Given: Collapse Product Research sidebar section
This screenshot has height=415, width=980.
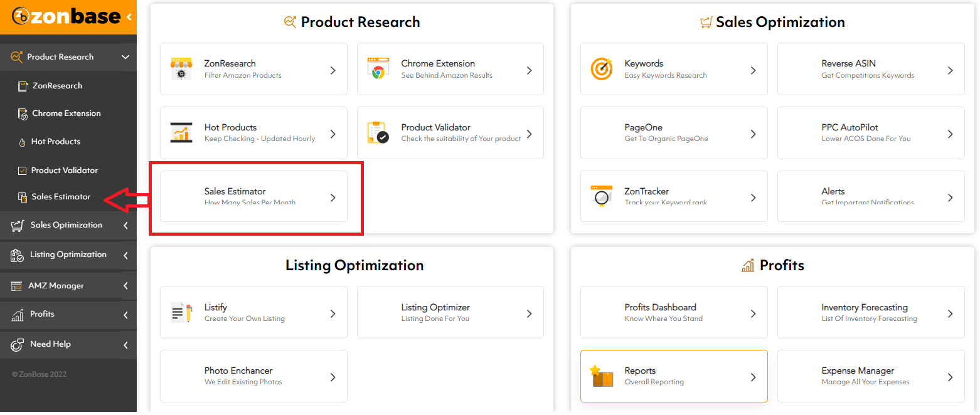Looking at the screenshot, I should coord(125,57).
